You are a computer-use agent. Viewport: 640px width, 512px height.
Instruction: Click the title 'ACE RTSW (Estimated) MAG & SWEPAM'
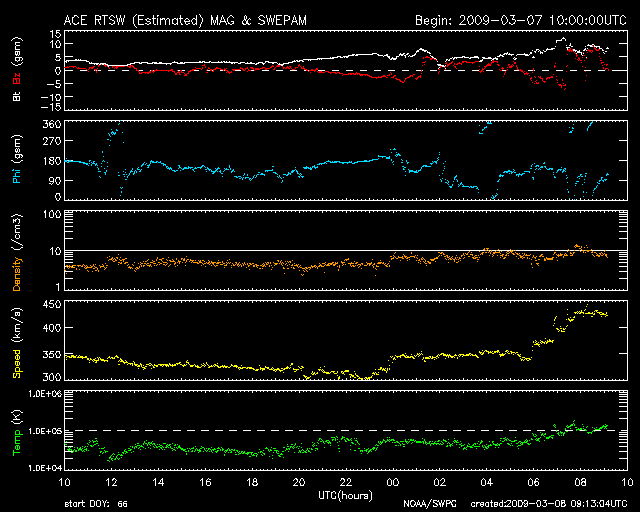pyautogui.click(x=185, y=20)
